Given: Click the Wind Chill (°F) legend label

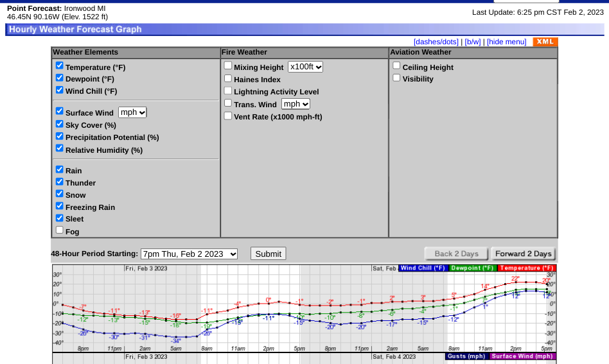Looking at the screenshot, I should click(423, 268).
